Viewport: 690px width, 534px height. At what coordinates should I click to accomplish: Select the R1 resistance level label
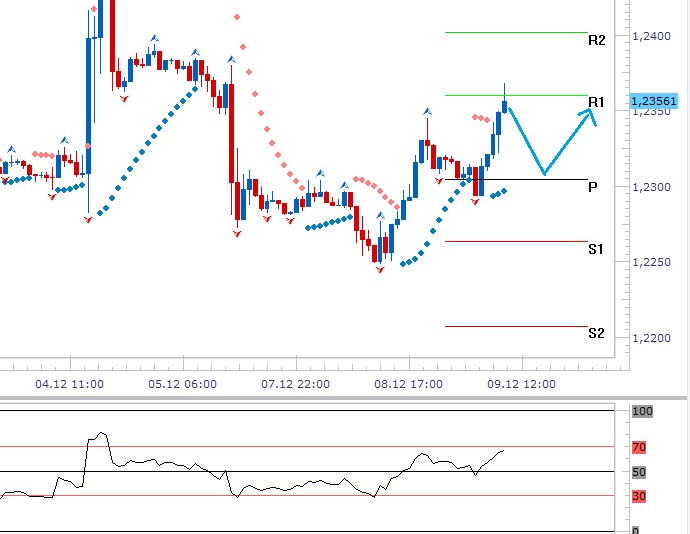point(597,103)
